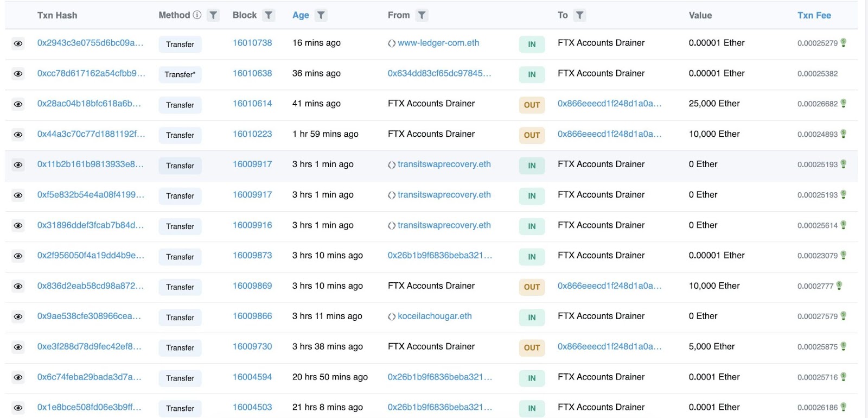
Task: Toggle Txn Fee column header display
Action: (x=814, y=15)
